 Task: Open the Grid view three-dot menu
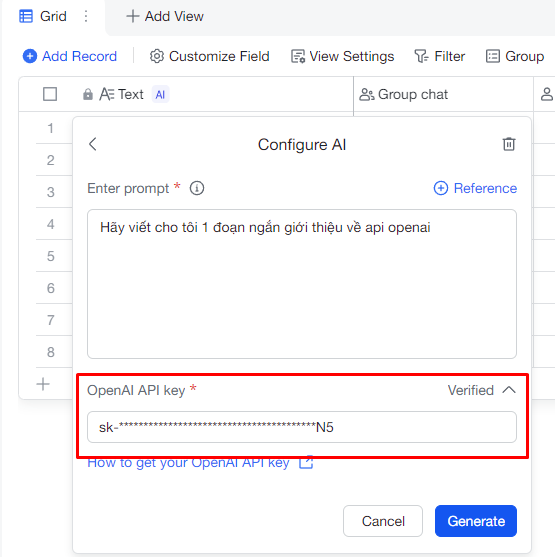tap(86, 16)
